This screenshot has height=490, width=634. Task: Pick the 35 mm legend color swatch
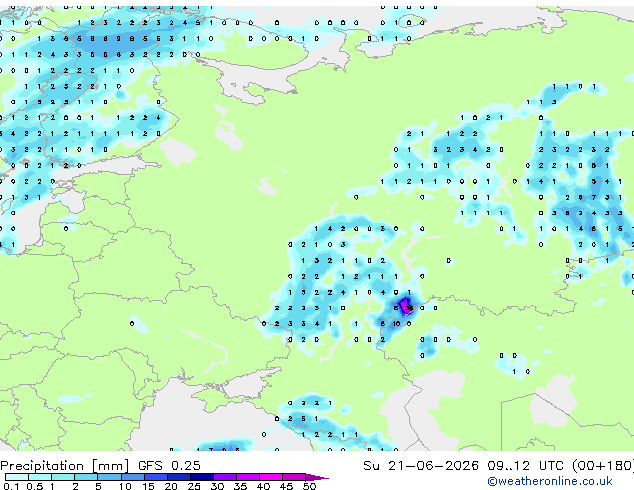248,477
